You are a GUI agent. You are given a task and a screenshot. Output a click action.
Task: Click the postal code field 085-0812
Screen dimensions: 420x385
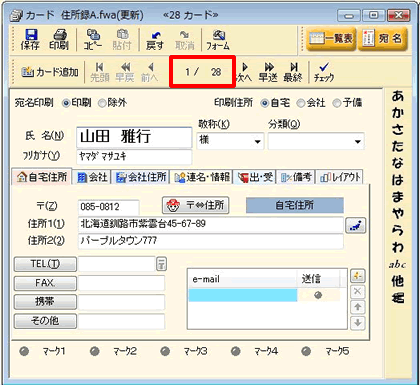(x=109, y=207)
